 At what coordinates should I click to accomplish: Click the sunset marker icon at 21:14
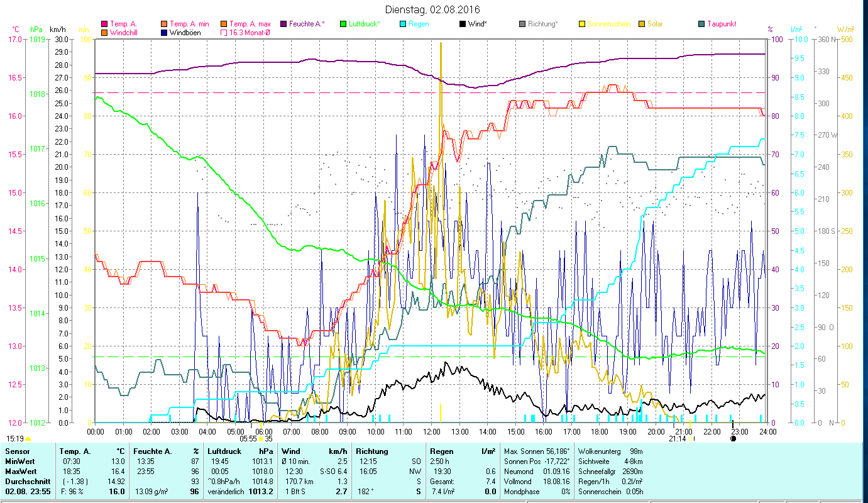tap(691, 439)
